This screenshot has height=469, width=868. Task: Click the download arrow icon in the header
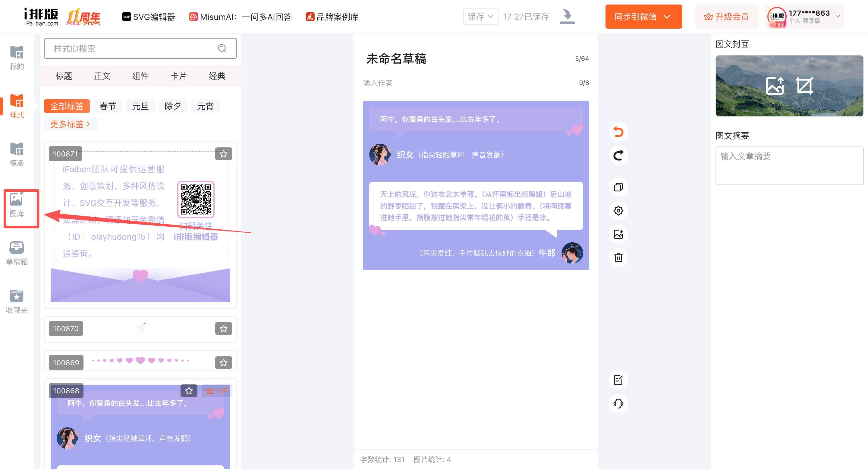[567, 17]
